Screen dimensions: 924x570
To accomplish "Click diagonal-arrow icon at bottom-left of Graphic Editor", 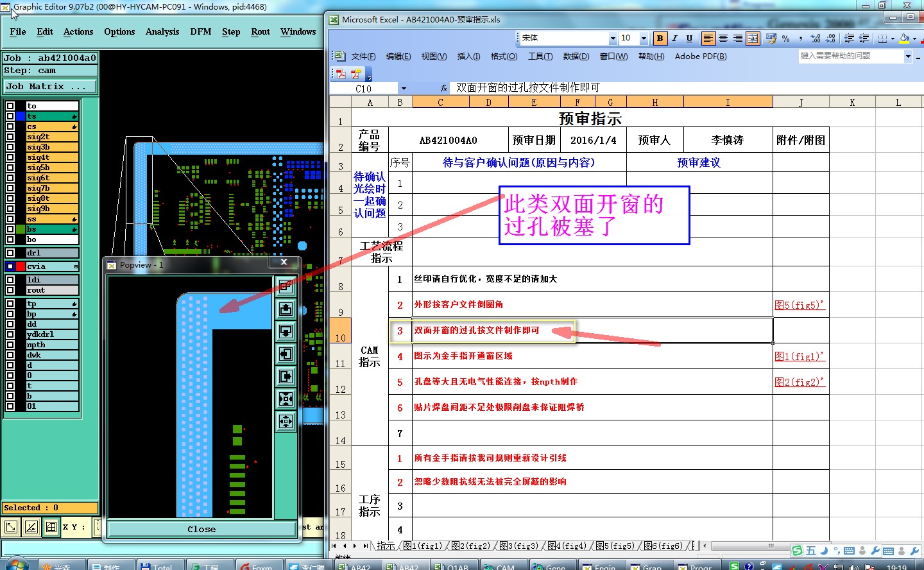I will pos(11,527).
